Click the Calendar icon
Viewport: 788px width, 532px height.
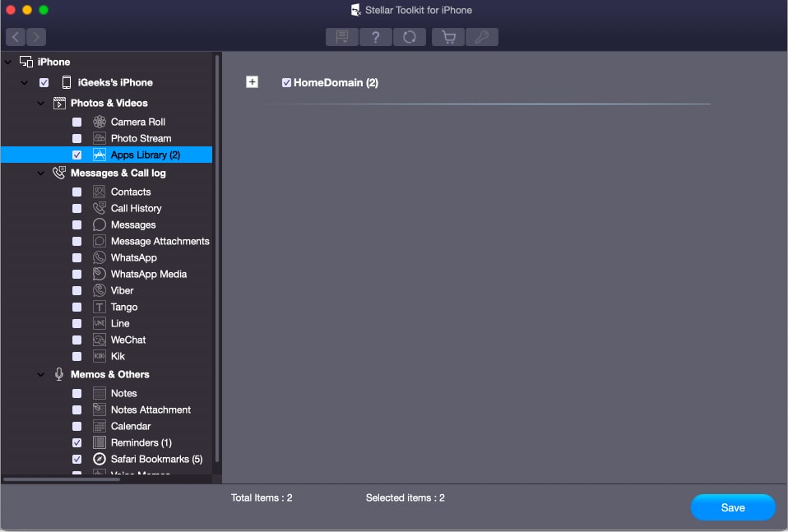100,426
